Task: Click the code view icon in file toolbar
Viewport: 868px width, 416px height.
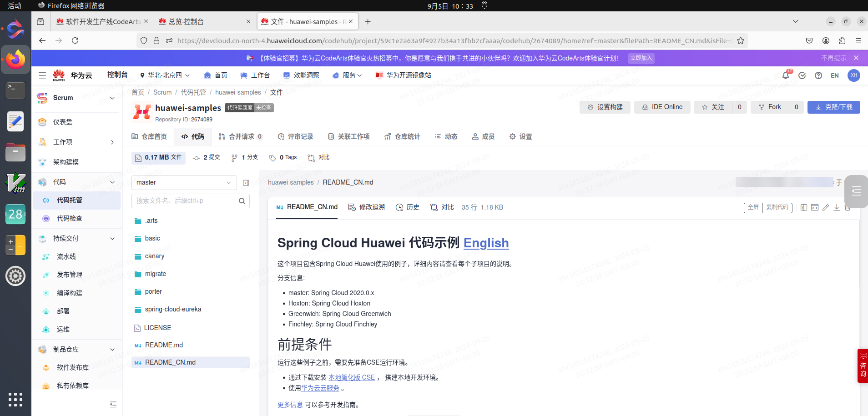Action: (815, 207)
